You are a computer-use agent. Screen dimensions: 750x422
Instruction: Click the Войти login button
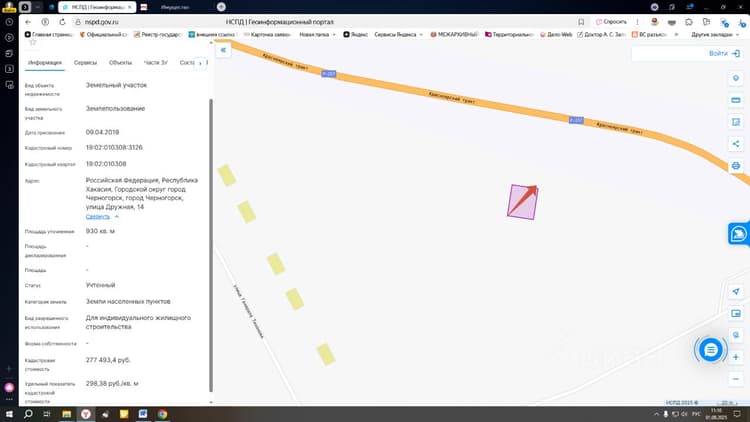724,54
